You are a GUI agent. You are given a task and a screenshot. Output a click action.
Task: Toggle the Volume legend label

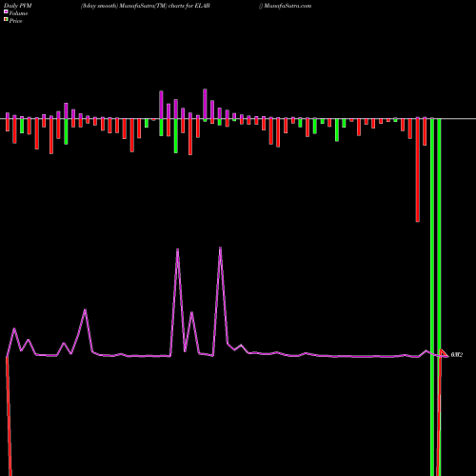18,13
